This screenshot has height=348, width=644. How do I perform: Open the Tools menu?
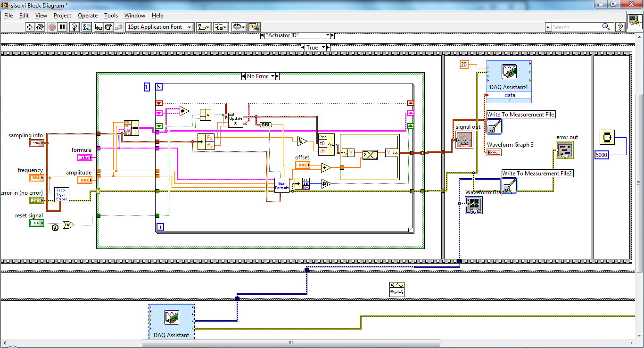coord(111,16)
